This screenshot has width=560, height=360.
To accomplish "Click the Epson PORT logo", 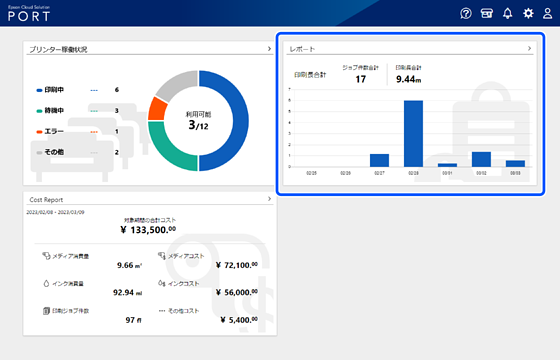I will pyautogui.click(x=29, y=14).
